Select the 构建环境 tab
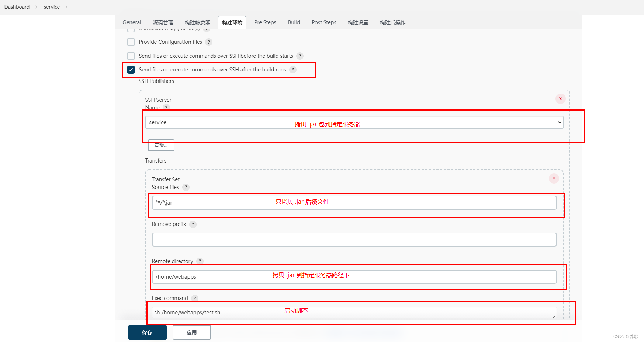 click(232, 22)
